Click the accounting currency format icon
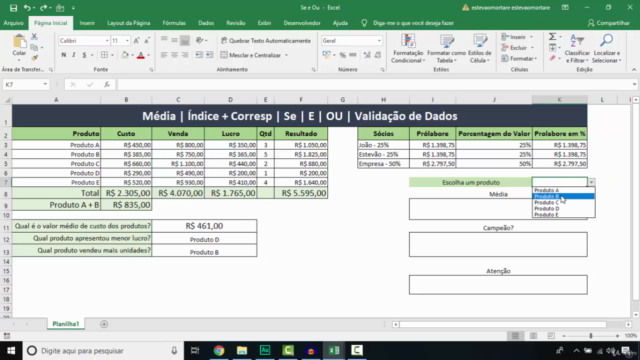This screenshot has width=640, height=360. [326, 55]
